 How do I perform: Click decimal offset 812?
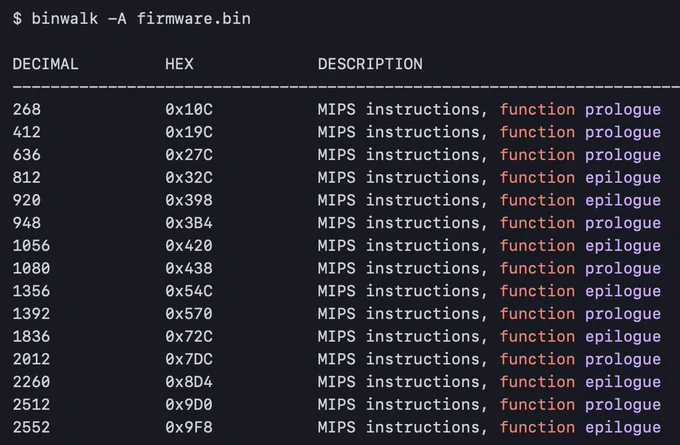pos(26,177)
